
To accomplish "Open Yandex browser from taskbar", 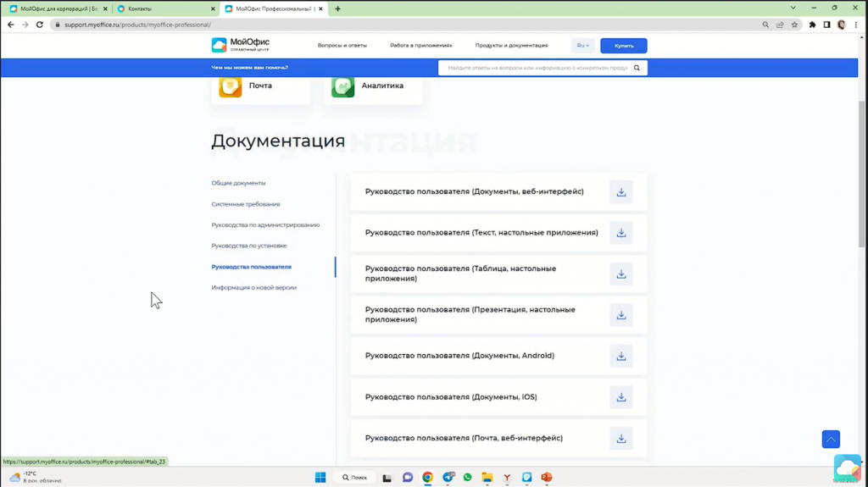I will point(507,477).
